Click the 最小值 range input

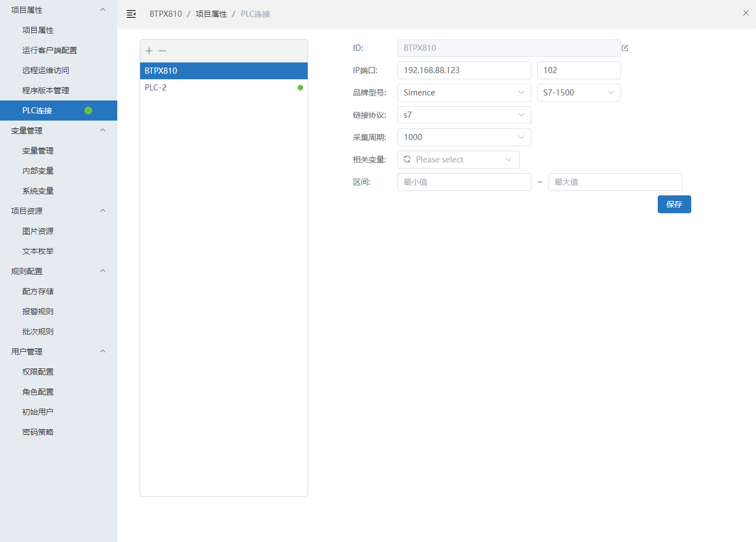point(464,182)
